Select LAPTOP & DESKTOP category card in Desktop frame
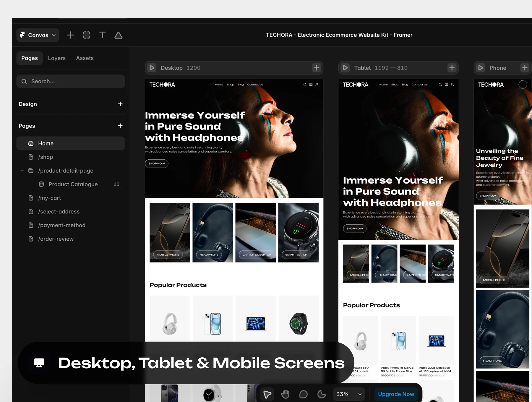This screenshot has height=402, width=532. [x=256, y=233]
